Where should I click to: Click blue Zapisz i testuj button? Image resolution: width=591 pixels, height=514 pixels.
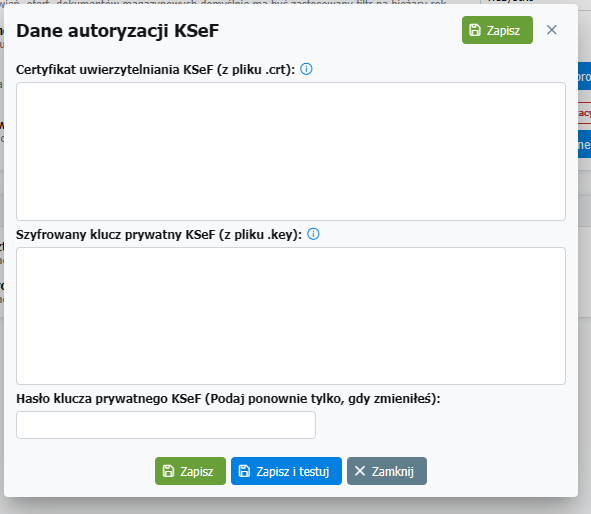click(x=286, y=471)
